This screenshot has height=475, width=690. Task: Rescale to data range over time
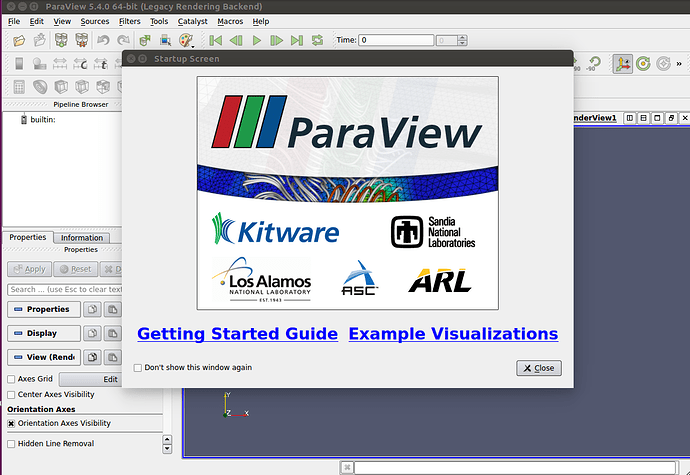click(101, 64)
